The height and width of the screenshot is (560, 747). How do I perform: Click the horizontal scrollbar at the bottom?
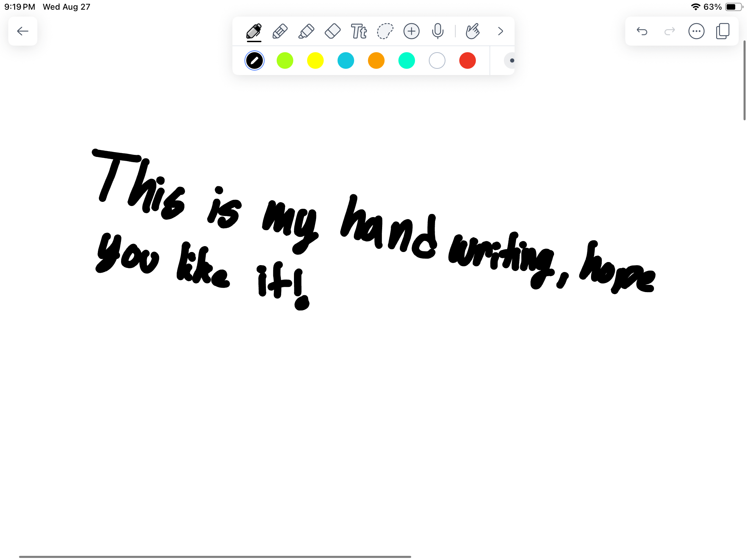pyautogui.click(x=215, y=557)
